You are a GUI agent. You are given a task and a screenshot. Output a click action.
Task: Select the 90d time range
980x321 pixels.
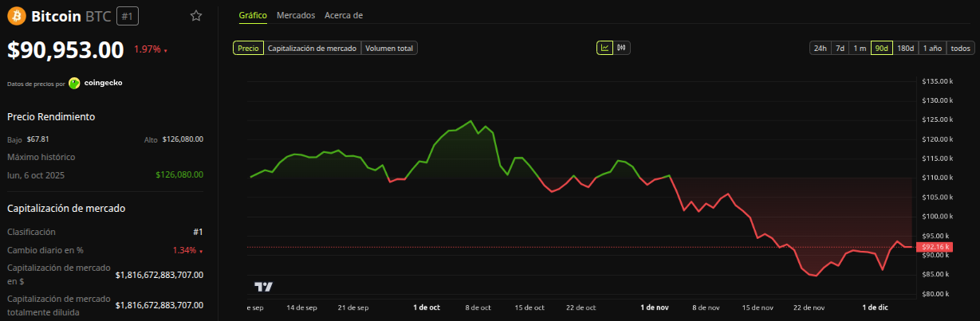[881, 49]
